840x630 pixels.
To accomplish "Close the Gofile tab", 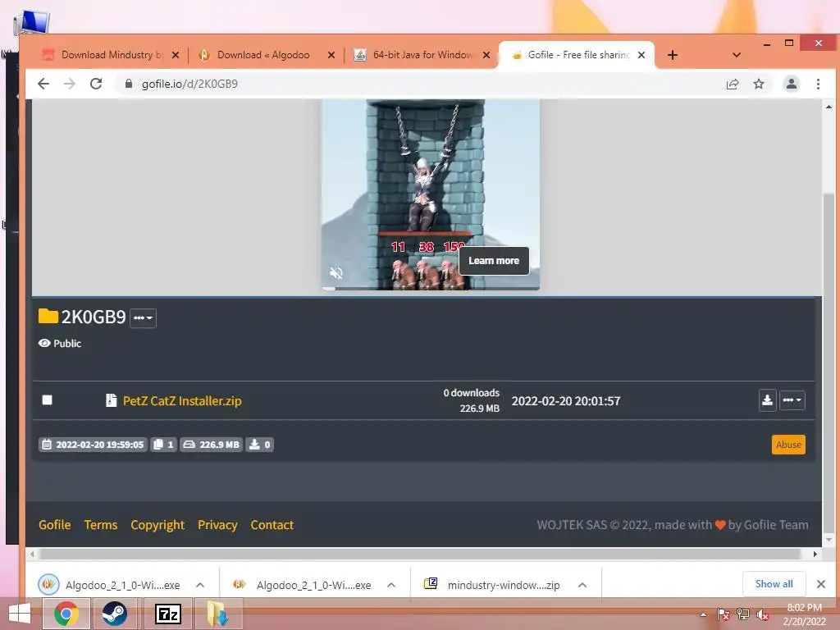I will (641, 55).
